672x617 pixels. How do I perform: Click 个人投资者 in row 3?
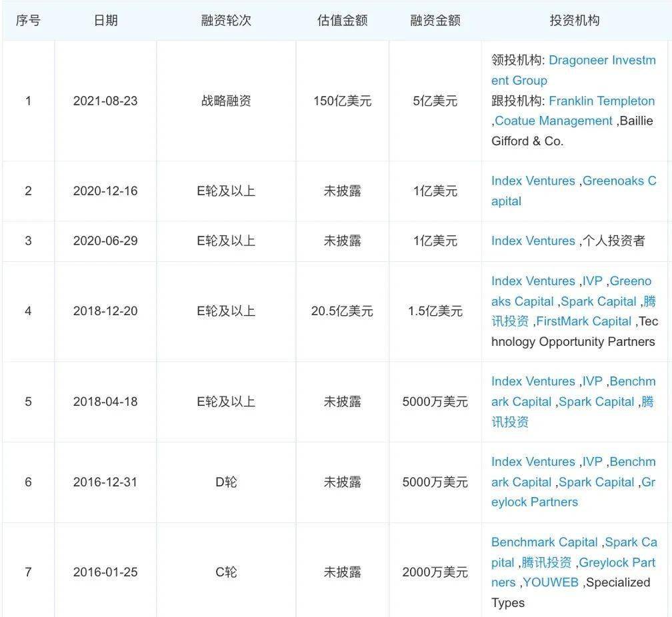[x=614, y=241]
